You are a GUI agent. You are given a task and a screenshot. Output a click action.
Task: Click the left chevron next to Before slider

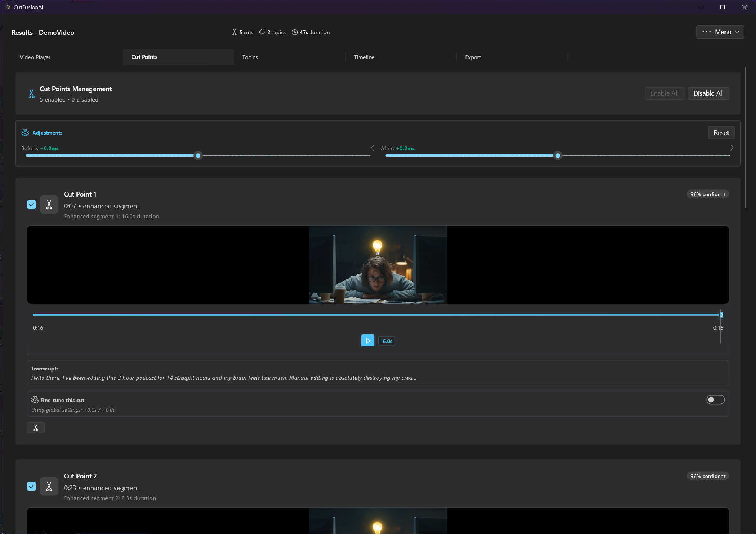pyautogui.click(x=372, y=148)
